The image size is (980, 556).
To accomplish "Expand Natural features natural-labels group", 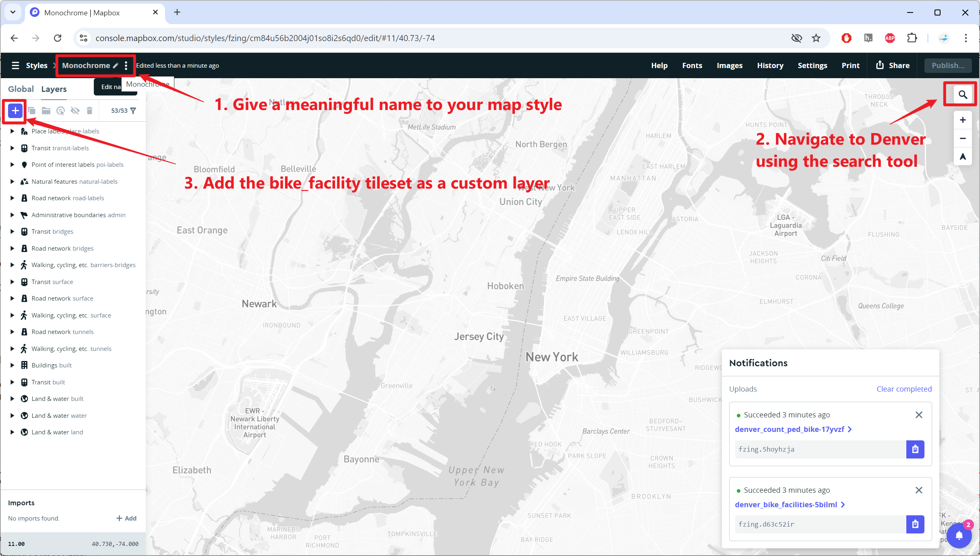I will [12, 181].
